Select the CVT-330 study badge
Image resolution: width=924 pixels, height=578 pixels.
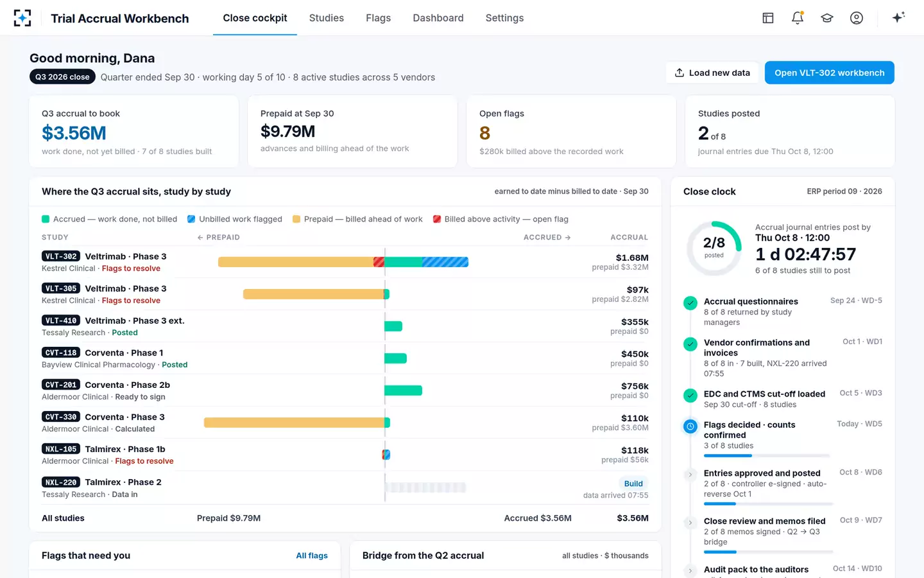coord(61,417)
